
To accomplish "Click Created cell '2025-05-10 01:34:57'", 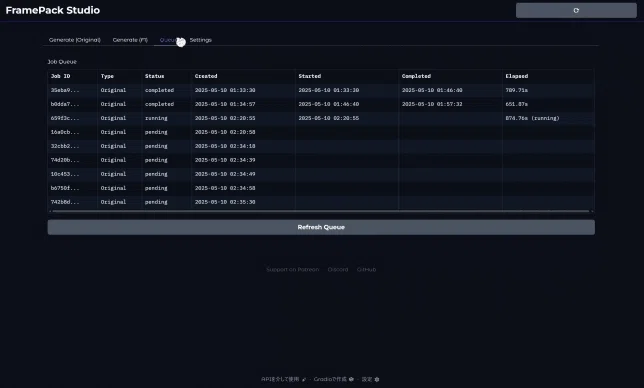I will pyautogui.click(x=243, y=104).
